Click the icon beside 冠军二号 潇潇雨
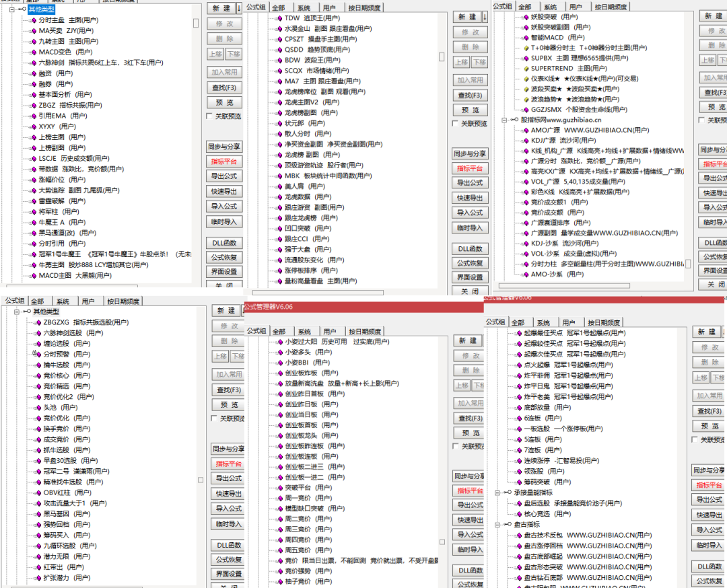 click(38, 472)
